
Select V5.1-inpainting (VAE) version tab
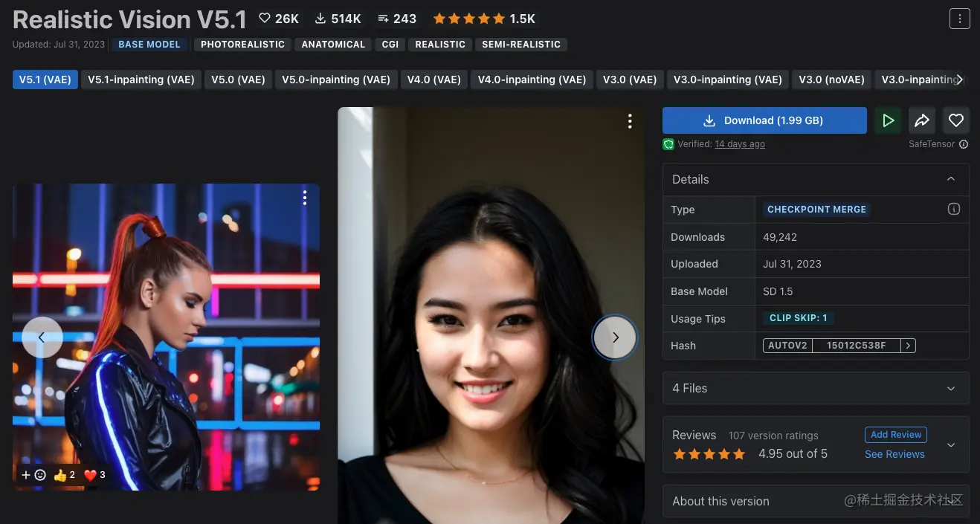tap(141, 80)
